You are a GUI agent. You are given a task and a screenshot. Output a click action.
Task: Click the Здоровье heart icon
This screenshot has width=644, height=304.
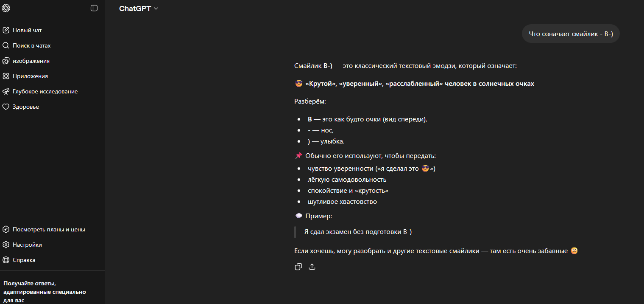tap(6, 107)
